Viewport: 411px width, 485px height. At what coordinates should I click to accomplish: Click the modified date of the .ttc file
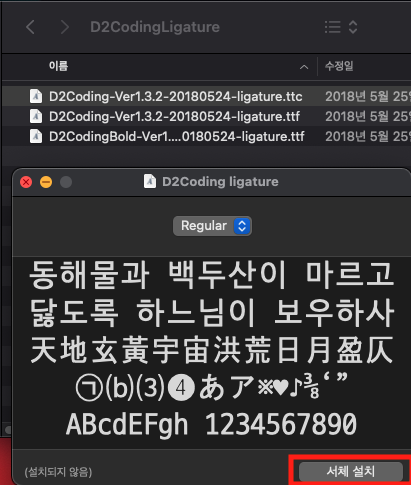368,96
